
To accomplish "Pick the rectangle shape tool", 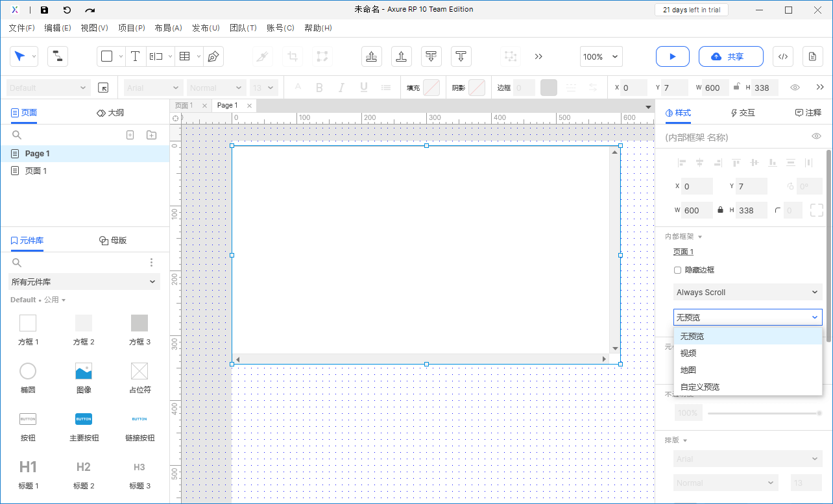I will 107,56.
